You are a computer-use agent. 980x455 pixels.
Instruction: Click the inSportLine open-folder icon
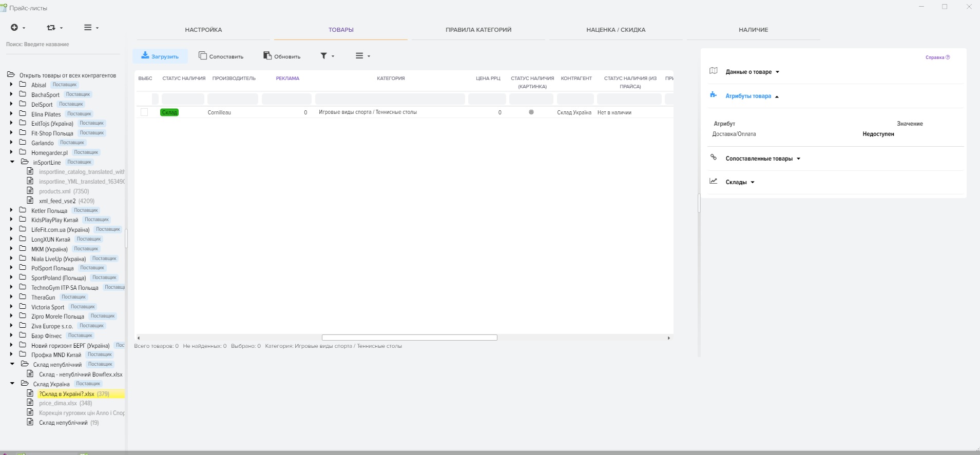[25, 162]
